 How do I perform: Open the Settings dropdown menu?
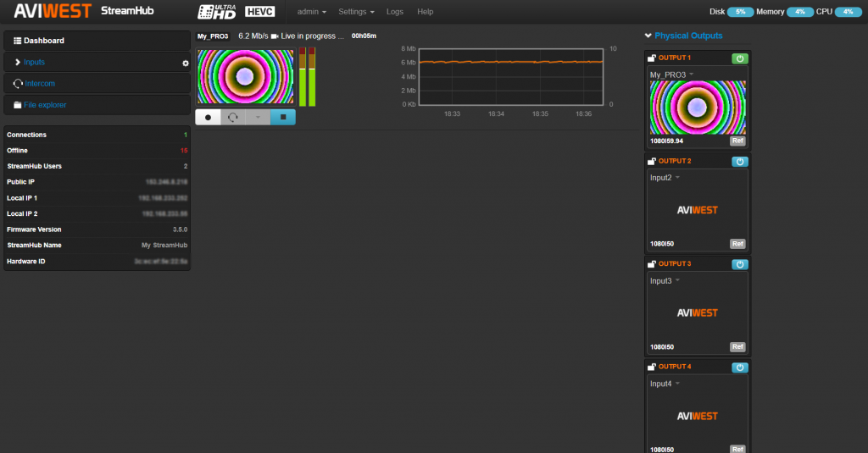coord(357,12)
